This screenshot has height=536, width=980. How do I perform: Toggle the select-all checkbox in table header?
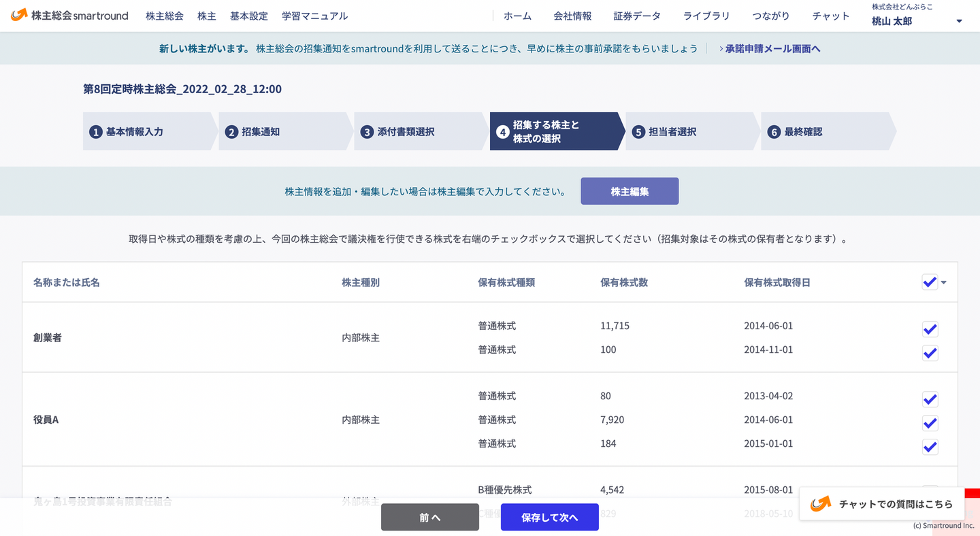pos(930,282)
